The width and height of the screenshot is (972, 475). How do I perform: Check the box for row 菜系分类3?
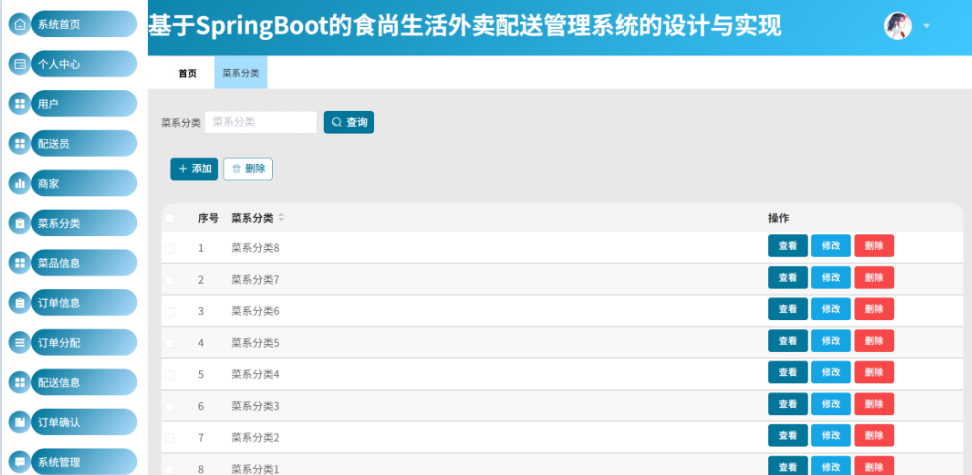coord(169,406)
